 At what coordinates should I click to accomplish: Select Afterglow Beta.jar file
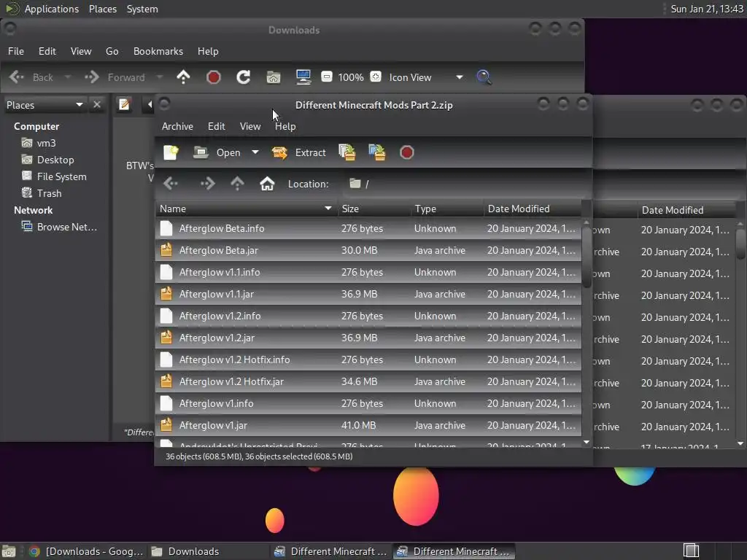coord(368,251)
